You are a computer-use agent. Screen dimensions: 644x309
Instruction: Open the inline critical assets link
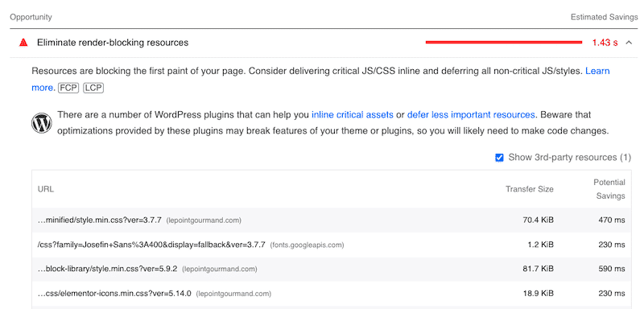tap(353, 114)
